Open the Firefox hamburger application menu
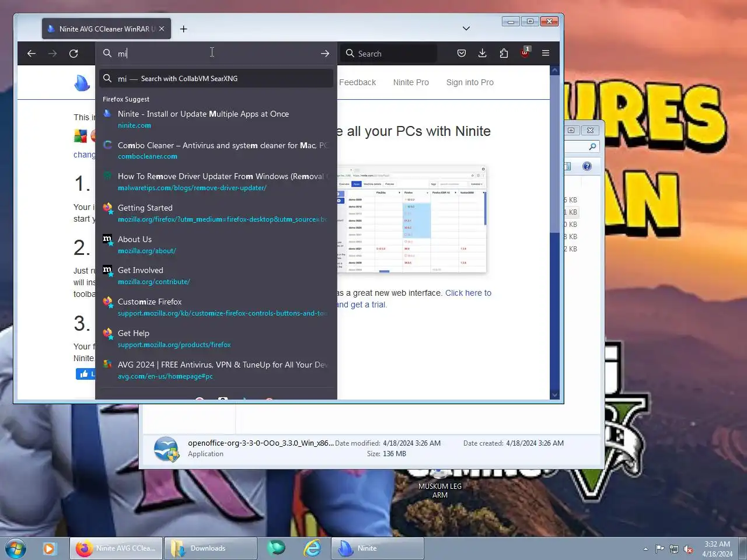This screenshot has width=747, height=560. 546,54
